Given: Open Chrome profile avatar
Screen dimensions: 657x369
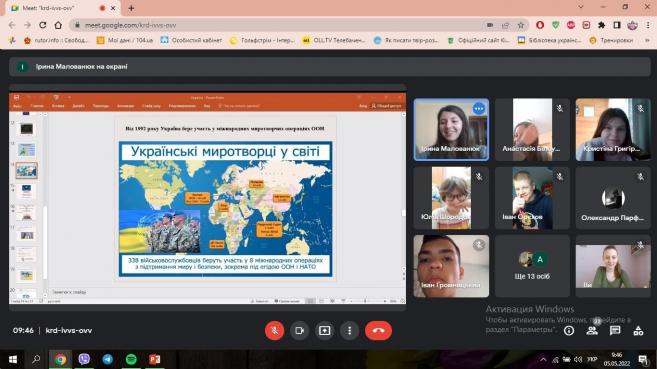Looking at the screenshot, I should tap(632, 25).
